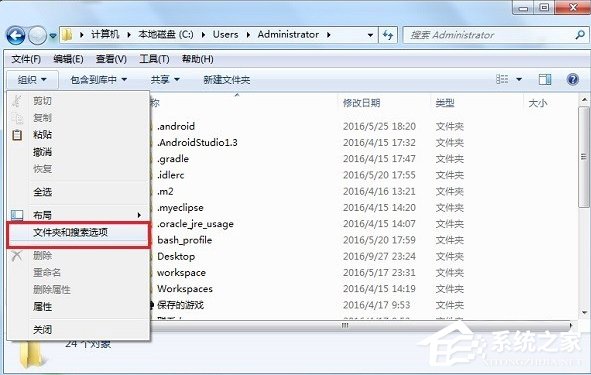Select 文件夹和搜索选项 menu entry
This screenshot has height=375, width=591.
78,233
